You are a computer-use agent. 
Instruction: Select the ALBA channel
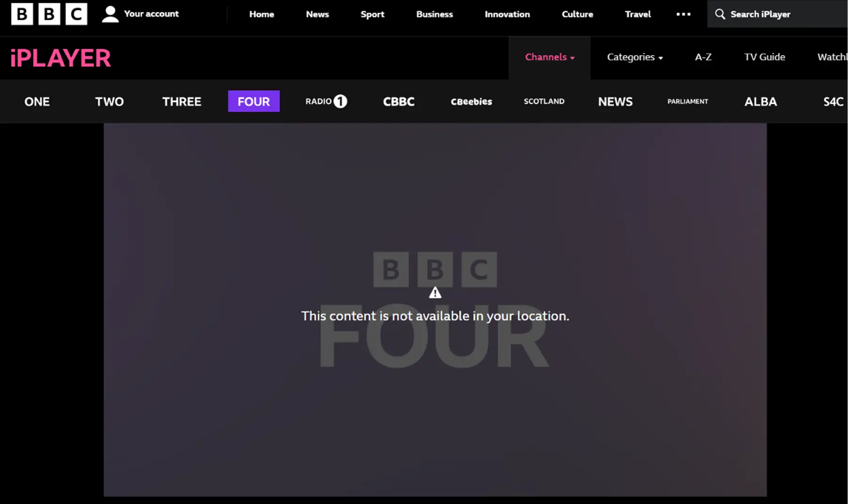(760, 102)
